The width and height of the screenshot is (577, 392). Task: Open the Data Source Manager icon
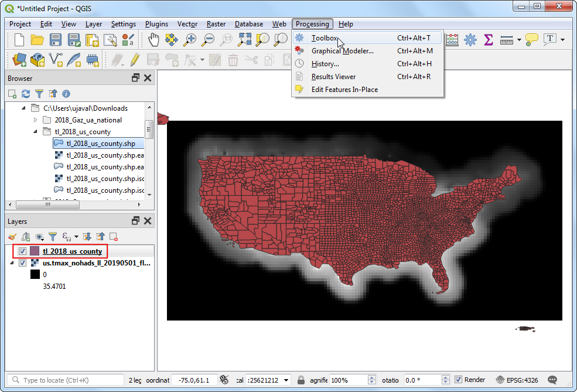(19, 59)
